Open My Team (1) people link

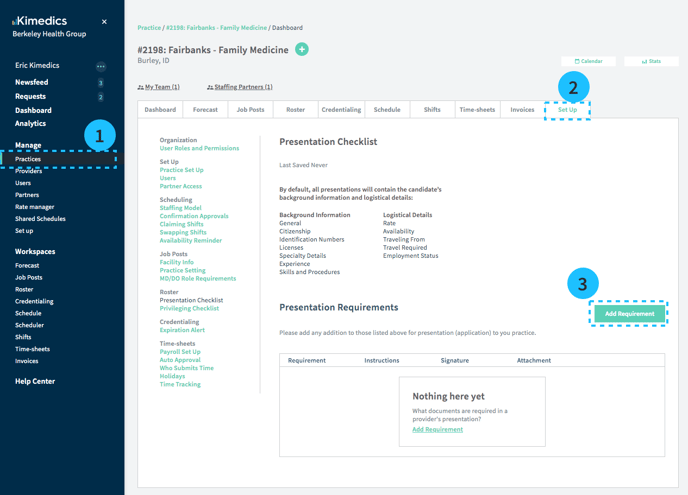click(x=159, y=87)
